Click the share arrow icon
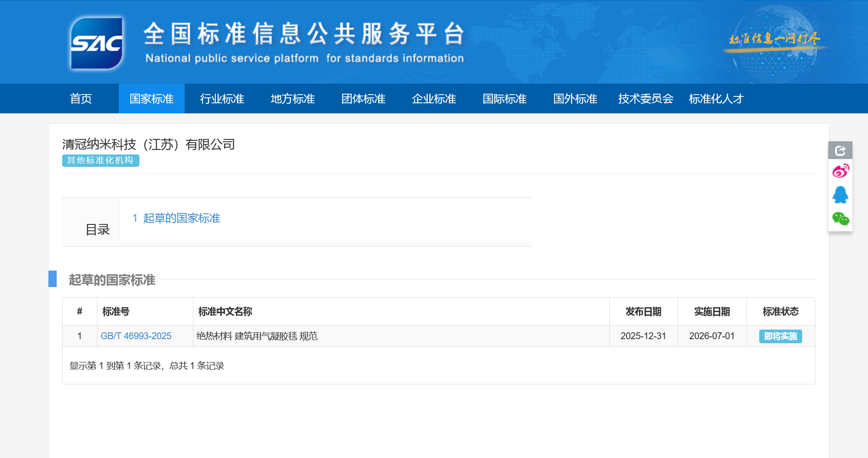868x458 pixels. click(840, 150)
